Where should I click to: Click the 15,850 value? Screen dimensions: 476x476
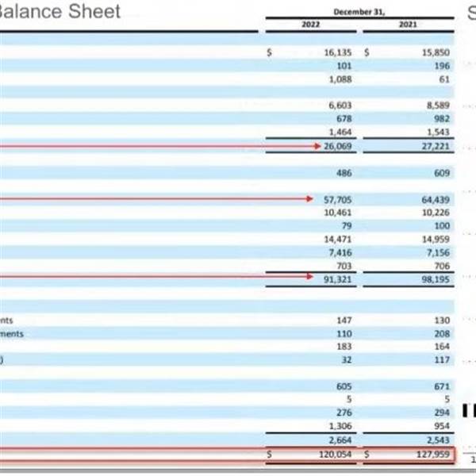click(436, 53)
